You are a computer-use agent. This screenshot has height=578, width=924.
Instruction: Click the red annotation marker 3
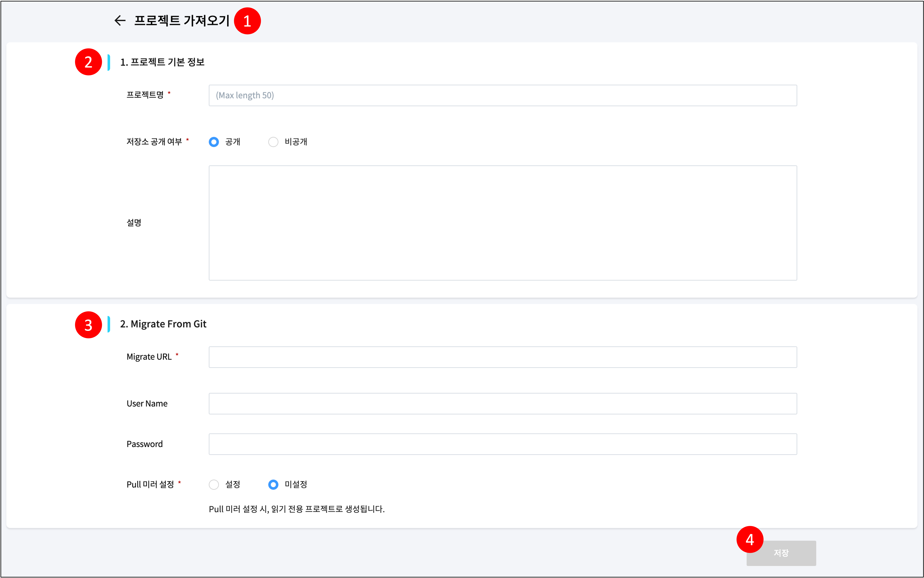pyautogui.click(x=88, y=325)
